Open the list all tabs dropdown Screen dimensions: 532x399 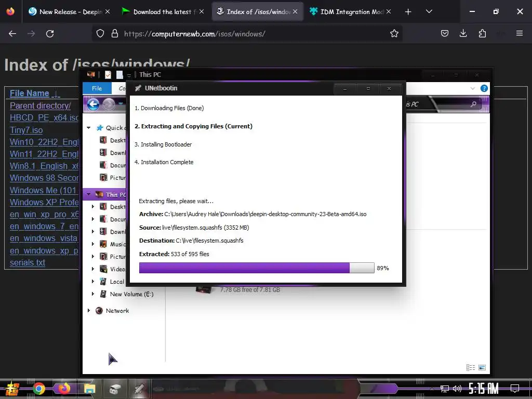click(x=429, y=11)
